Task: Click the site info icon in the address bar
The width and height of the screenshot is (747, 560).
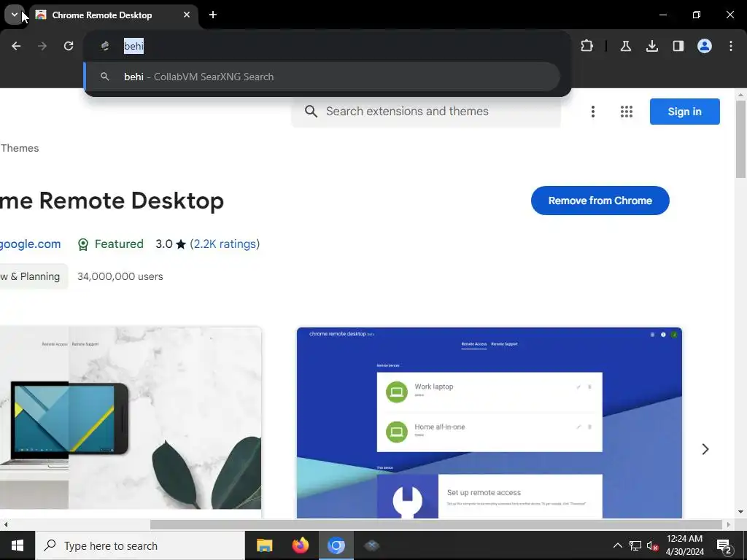Action: (x=105, y=46)
